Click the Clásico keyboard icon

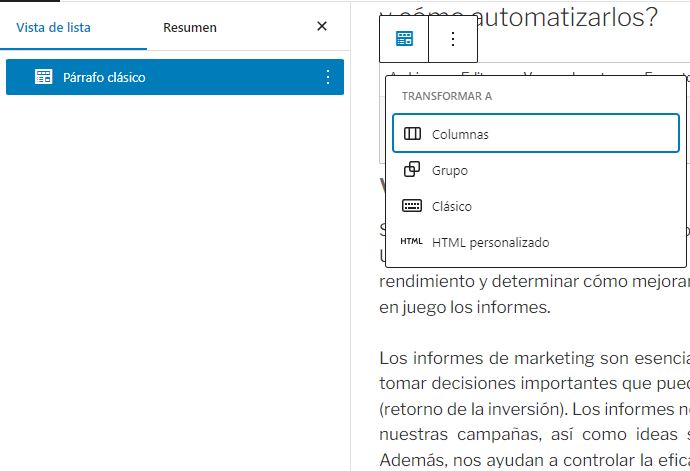pyautogui.click(x=412, y=206)
